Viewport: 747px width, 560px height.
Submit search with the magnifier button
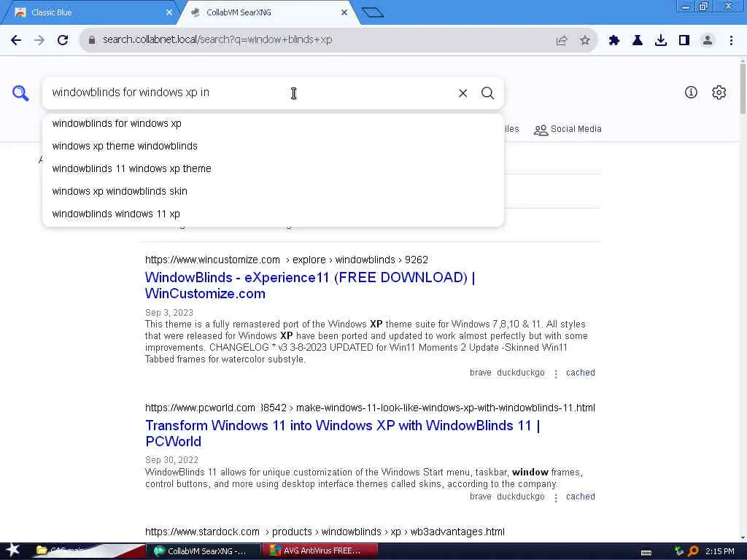[487, 93]
